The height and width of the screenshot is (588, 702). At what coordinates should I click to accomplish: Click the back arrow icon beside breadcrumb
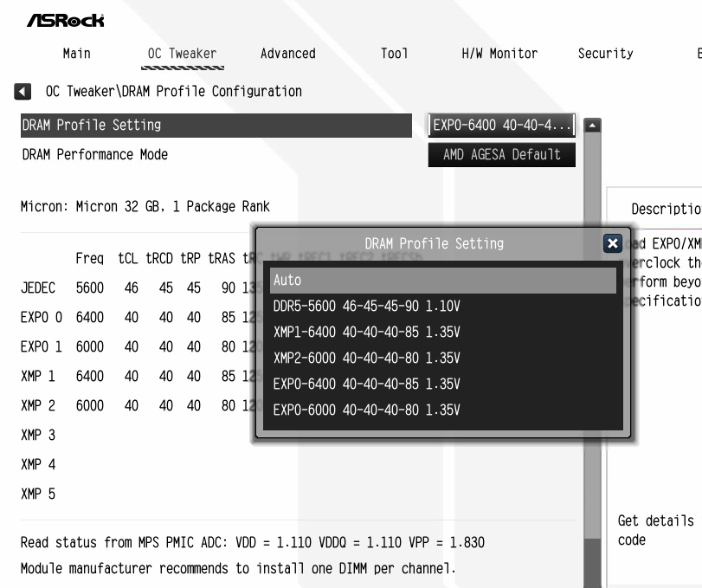coord(23,91)
